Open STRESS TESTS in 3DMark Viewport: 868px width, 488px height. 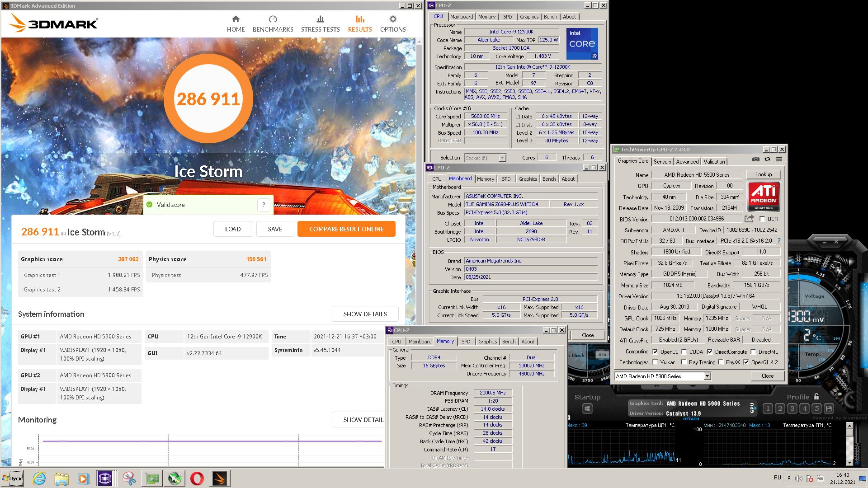coord(320,24)
